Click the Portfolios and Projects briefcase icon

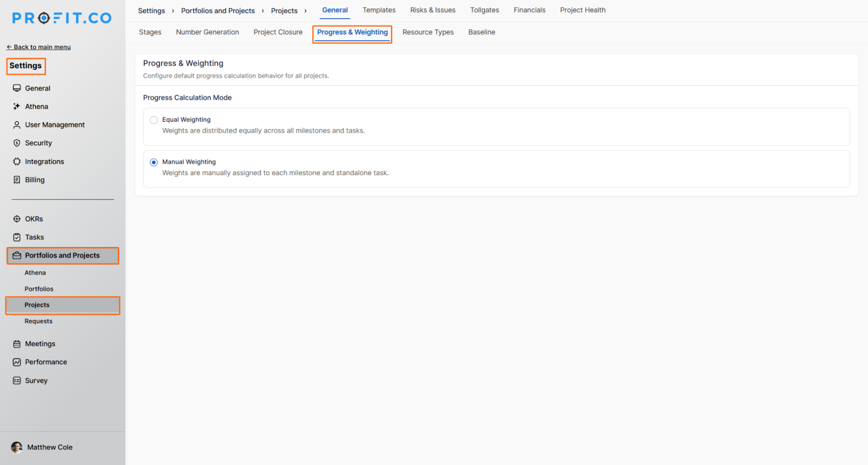(x=17, y=256)
